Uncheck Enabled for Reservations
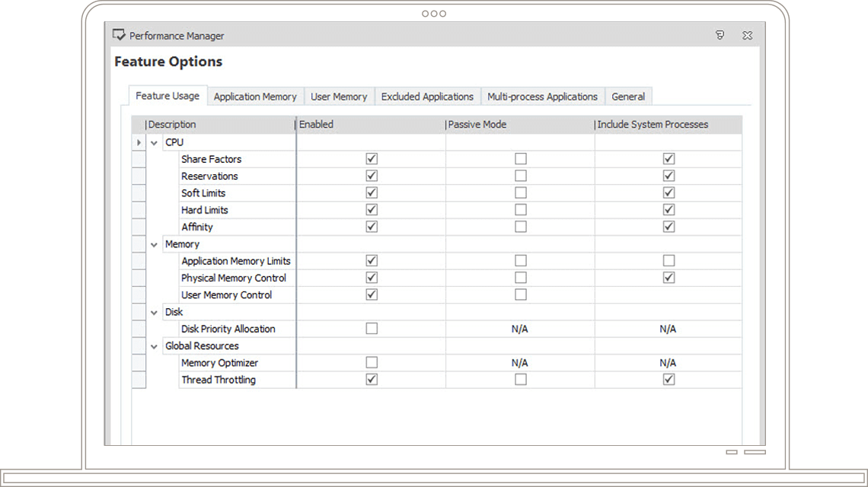The image size is (868, 487). [372, 176]
